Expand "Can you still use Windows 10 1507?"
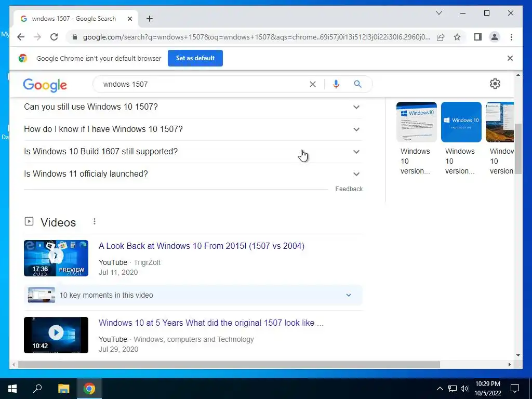532x399 pixels. [x=193, y=107]
